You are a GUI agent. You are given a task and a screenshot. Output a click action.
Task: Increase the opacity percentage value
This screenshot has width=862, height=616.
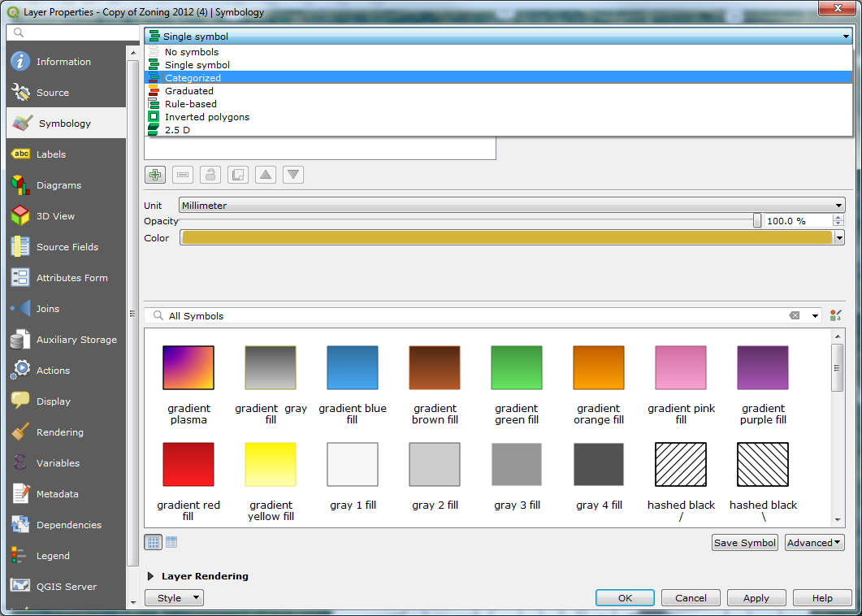838,218
